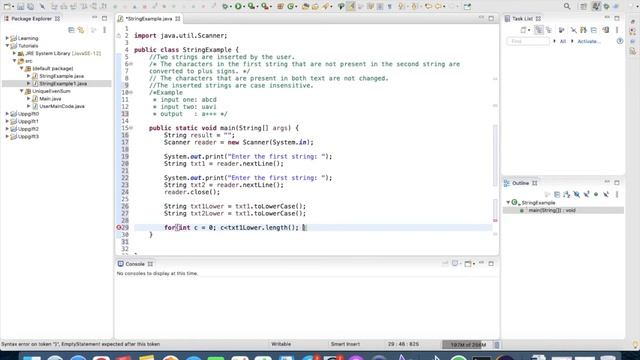The width and height of the screenshot is (640, 360).
Task: Click the New Java Class icon
Action: coord(291,7)
